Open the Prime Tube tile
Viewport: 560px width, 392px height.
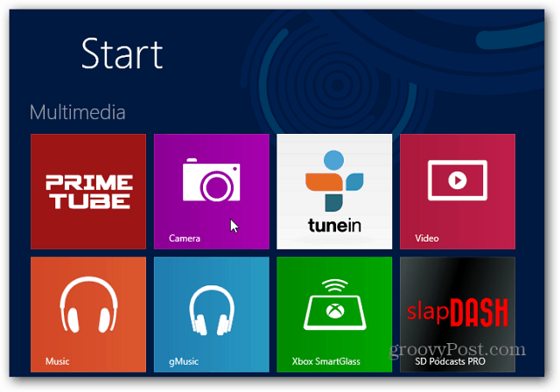pyautogui.click(x=88, y=192)
